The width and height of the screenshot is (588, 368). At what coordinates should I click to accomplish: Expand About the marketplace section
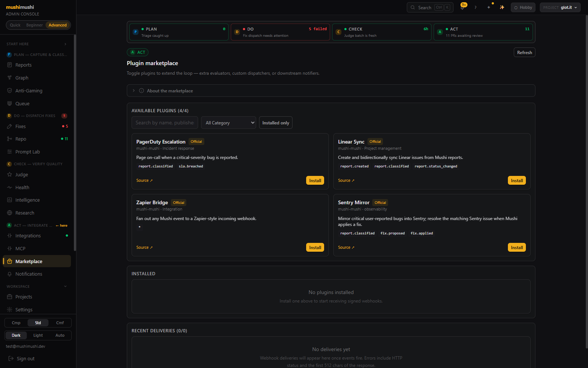coord(331,91)
